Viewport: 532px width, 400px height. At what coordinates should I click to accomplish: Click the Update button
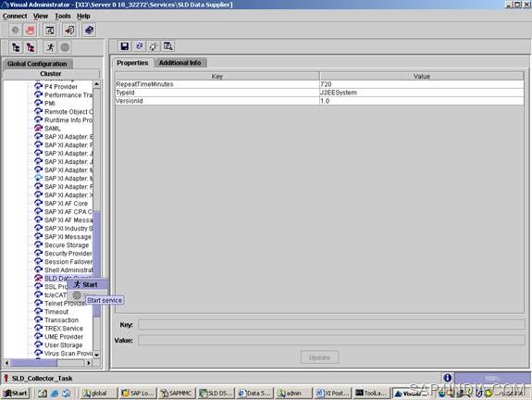tap(319, 357)
